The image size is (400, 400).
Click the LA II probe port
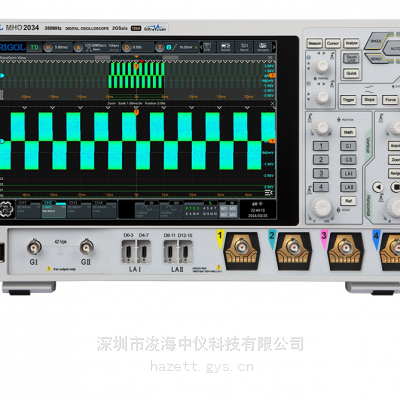coord(178,252)
